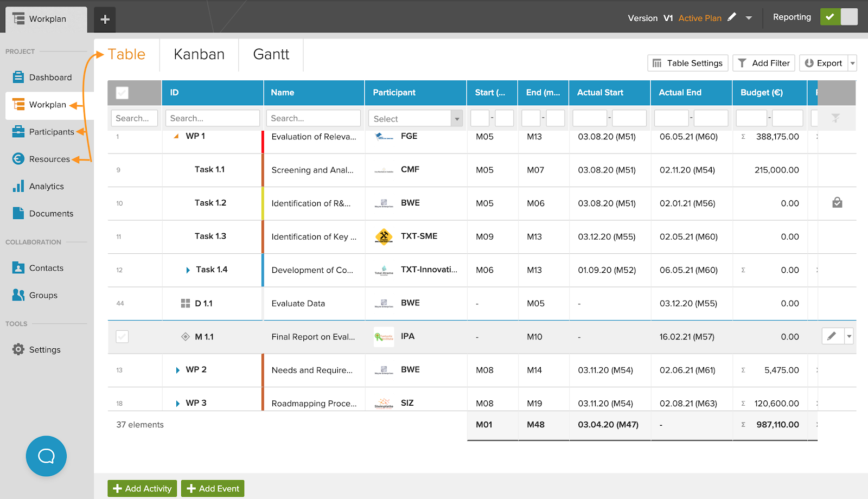Click the Add Filter button
868x499 pixels.
pos(764,63)
